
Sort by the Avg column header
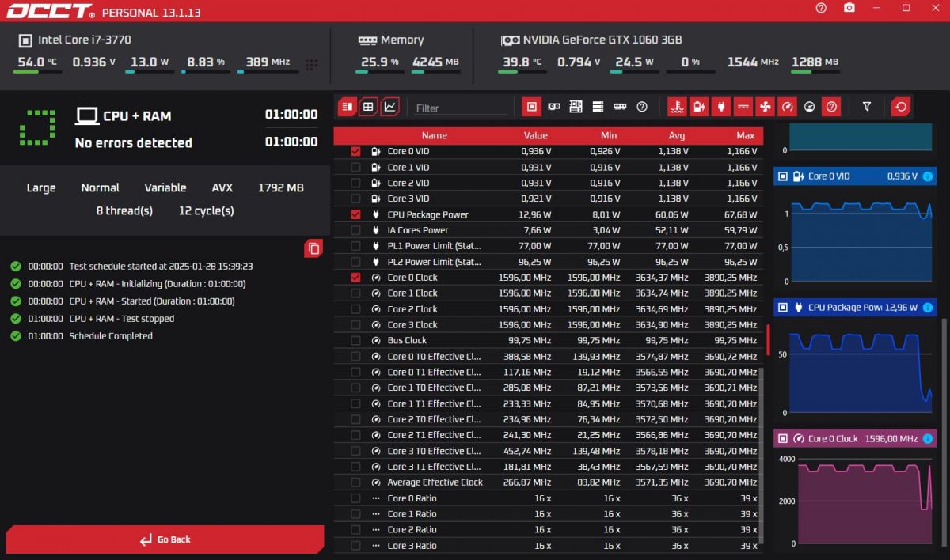click(x=677, y=135)
